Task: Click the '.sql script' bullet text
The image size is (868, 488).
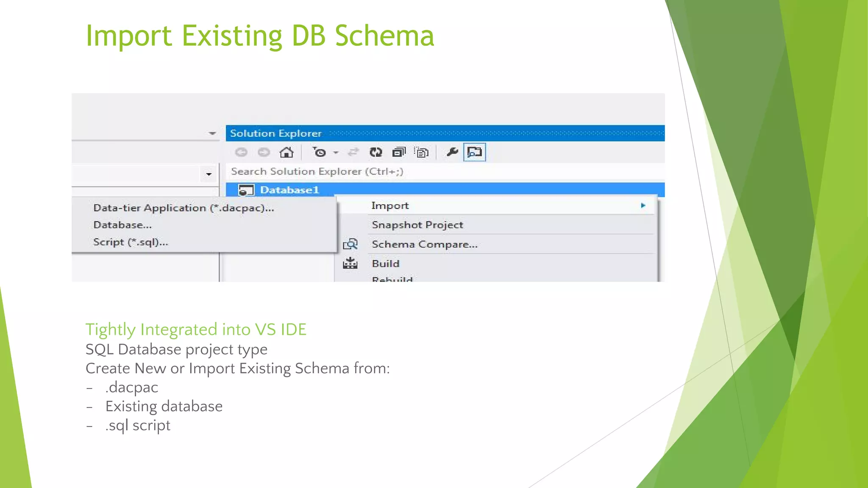Action: [x=138, y=426]
